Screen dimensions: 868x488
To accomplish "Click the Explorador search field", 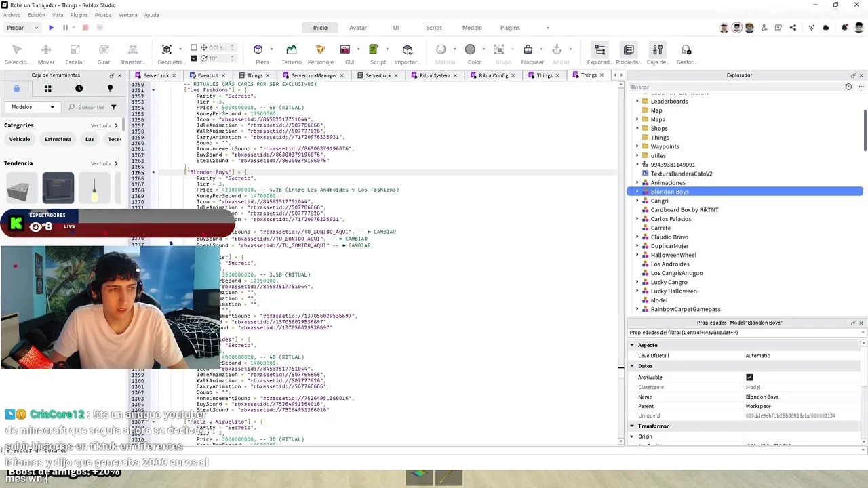I will coord(736,87).
